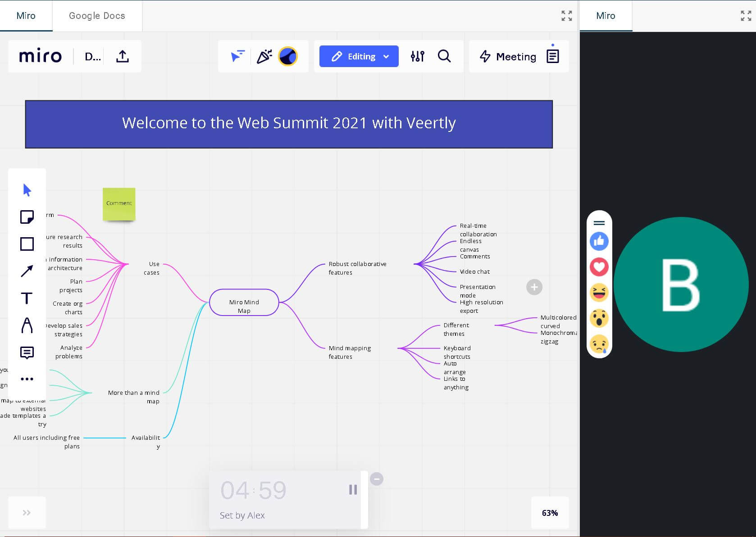Enter fullscreen for the left Miro panel

point(567,16)
